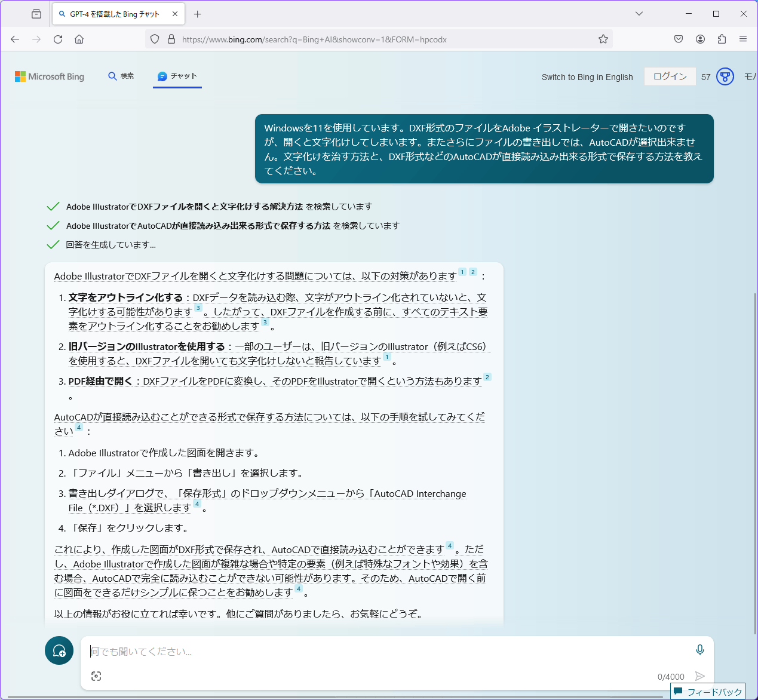Click the first search status about 文字化け

coord(219,207)
